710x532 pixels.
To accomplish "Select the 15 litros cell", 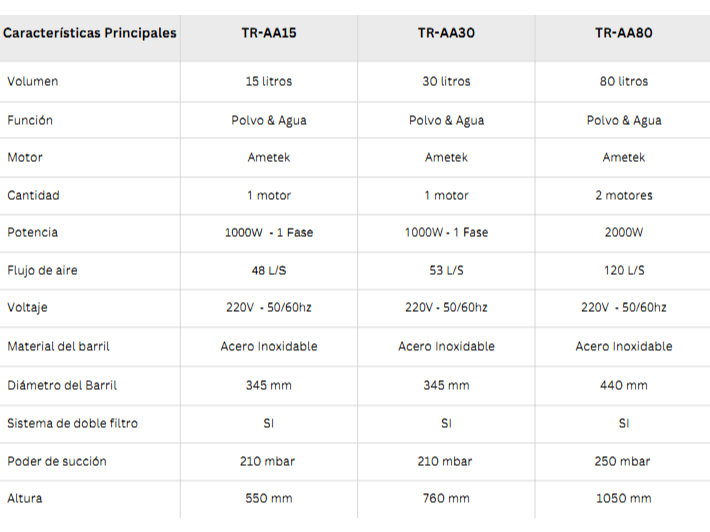I will (x=268, y=81).
